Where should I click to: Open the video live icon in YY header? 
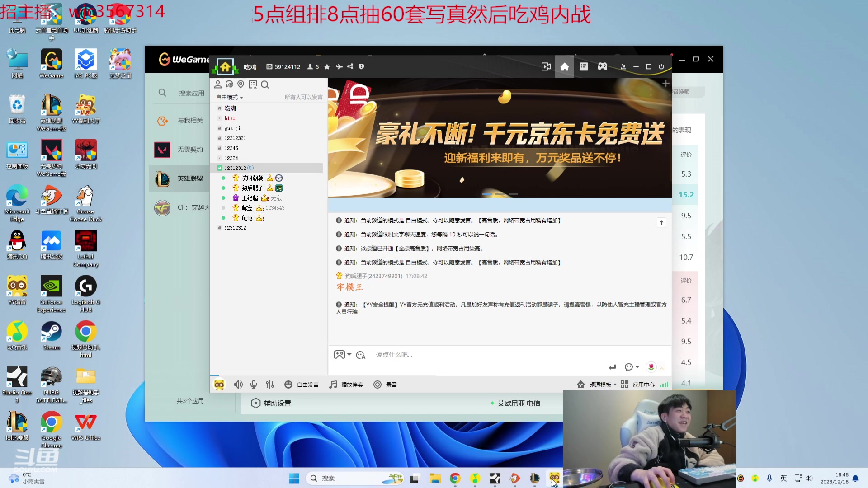[546, 67]
